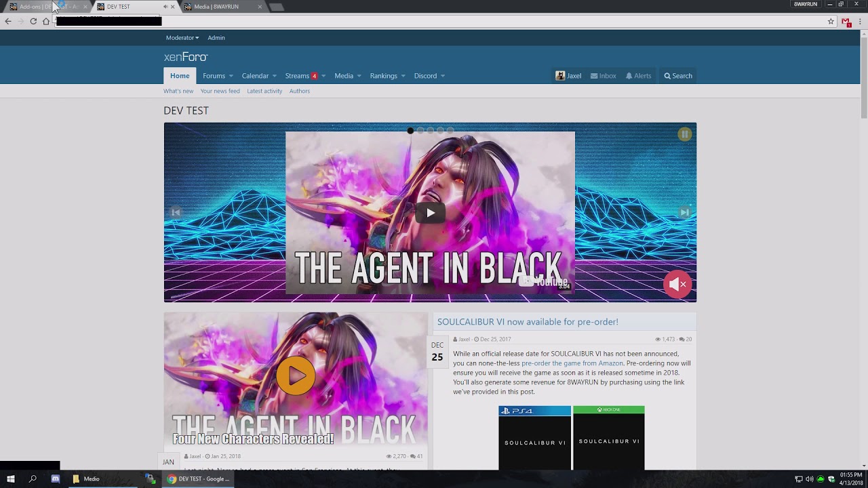Screen dimensions: 868x488
Task: Open the Windows Start button
Action: [x=11, y=479]
